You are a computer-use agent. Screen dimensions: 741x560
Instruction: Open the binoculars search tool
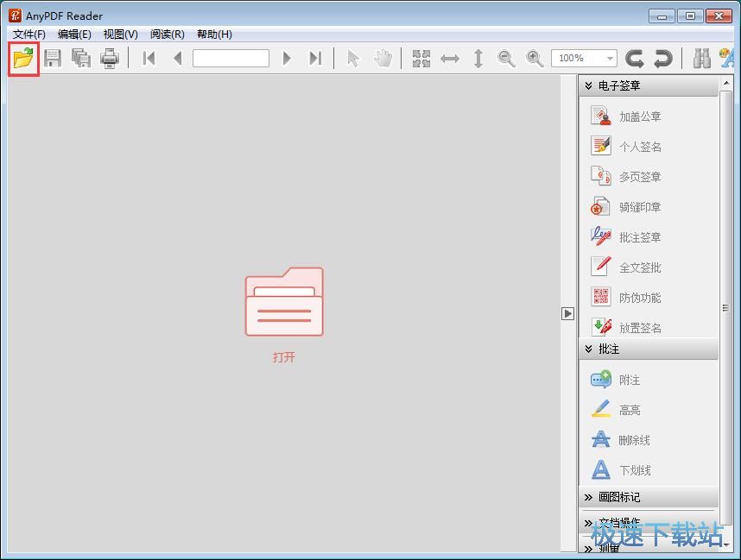coord(702,59)
